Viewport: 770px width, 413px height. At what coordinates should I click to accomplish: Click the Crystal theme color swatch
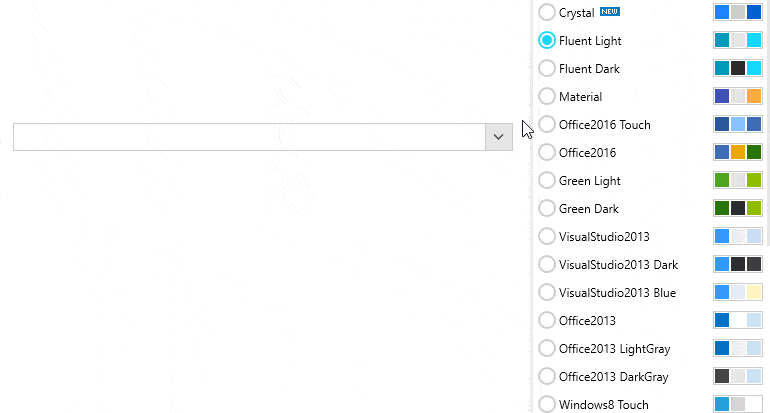click(x=738, y=12)
